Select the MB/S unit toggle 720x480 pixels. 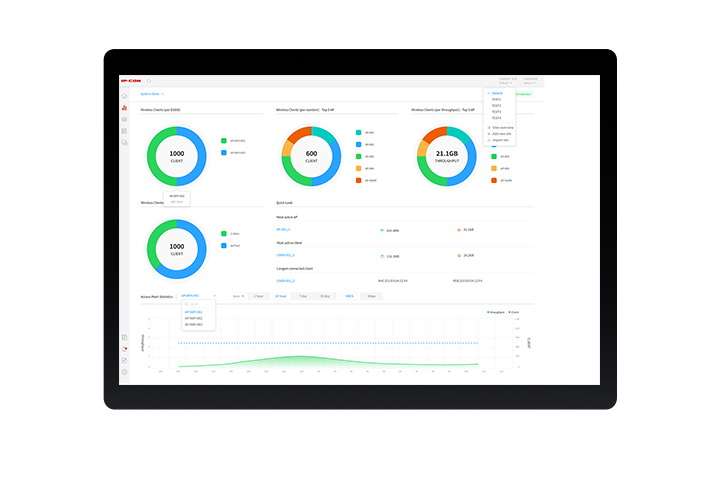point(349,296)
